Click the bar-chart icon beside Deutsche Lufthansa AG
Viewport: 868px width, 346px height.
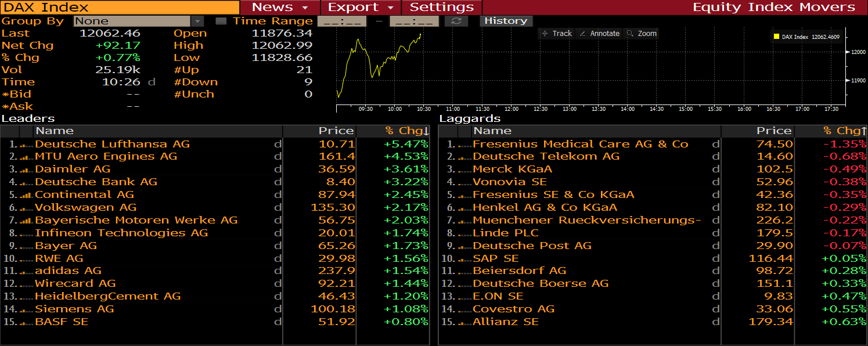click(26, 145)
